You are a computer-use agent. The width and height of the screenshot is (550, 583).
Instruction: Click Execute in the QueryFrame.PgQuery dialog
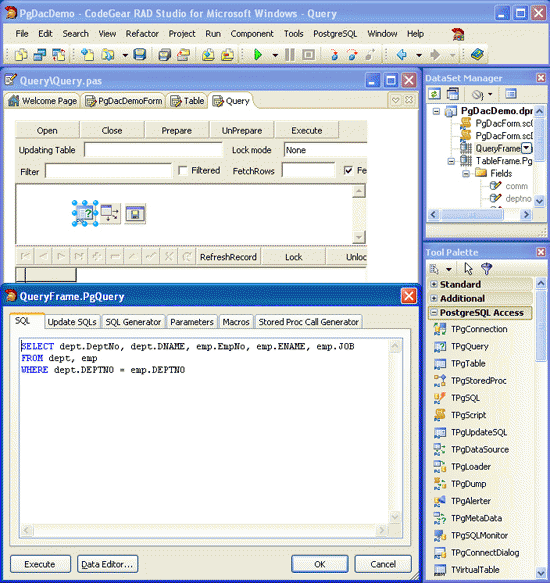(40, 564)
